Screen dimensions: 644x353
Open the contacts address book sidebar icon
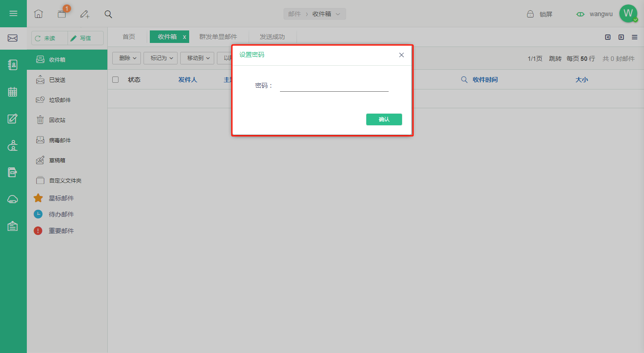[x=13, y=65]
